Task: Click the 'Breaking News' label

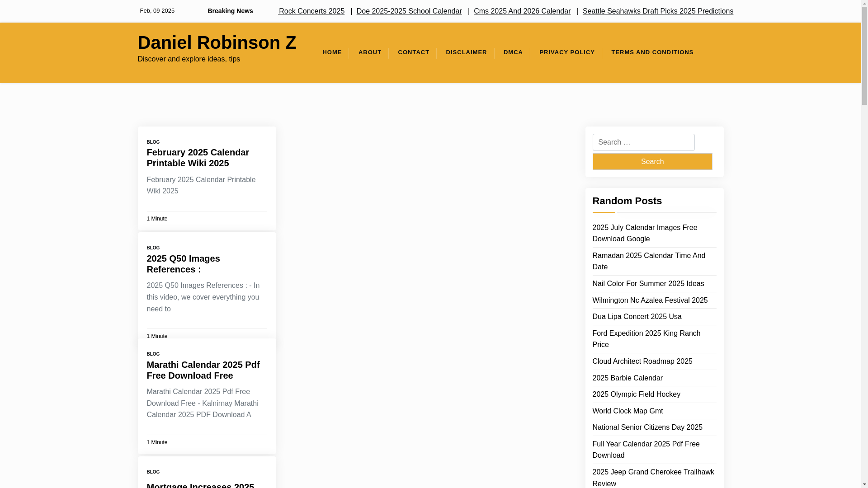Action: click(x=230, y=11)
